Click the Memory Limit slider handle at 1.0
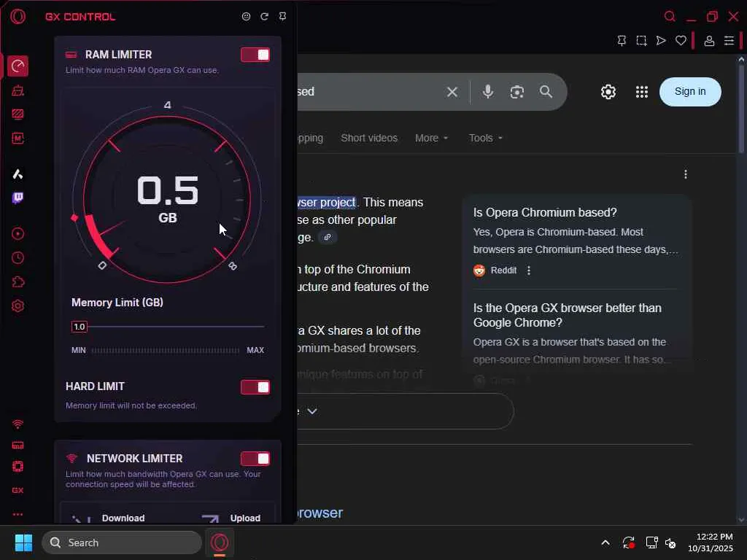Viewport: 747px width, 560px height. tap(79, 327)
